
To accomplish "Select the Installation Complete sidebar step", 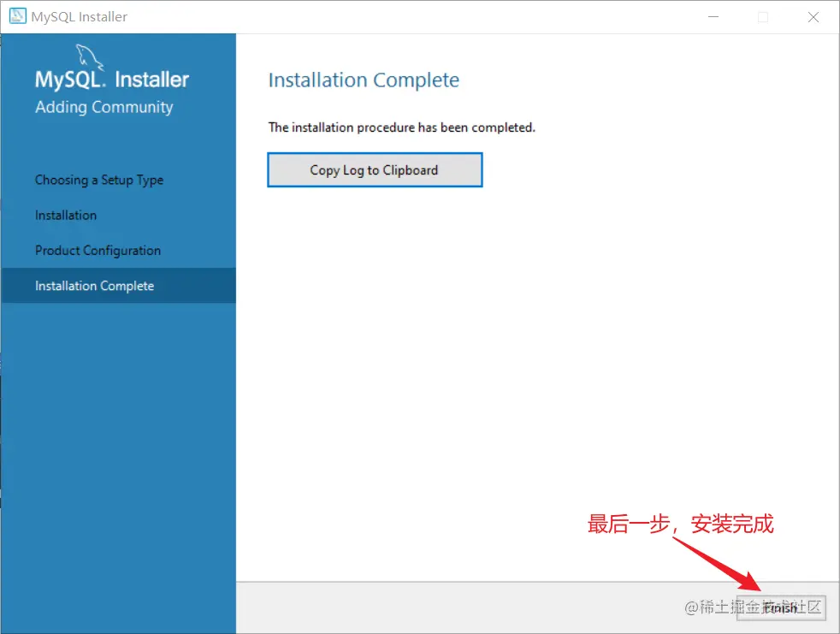I will pyautogui.click(x=118, y=286).
